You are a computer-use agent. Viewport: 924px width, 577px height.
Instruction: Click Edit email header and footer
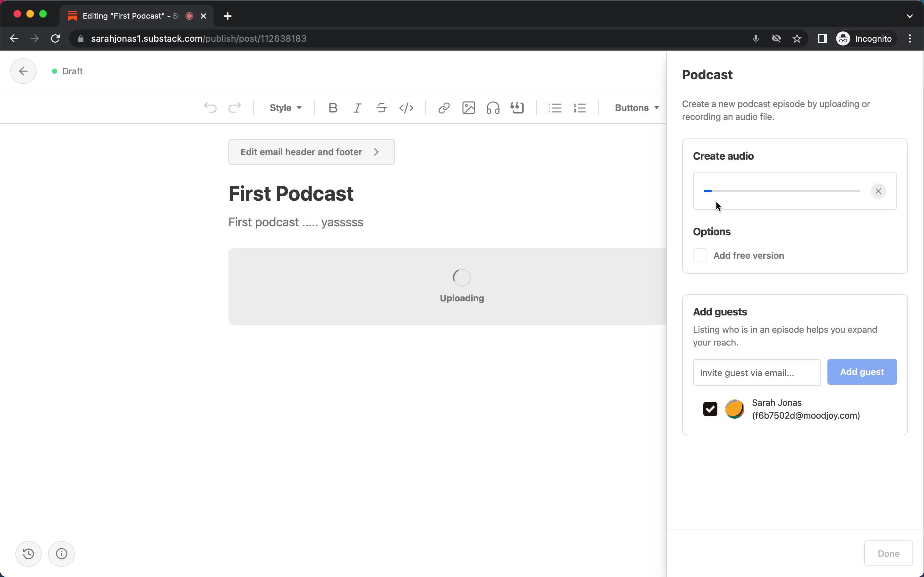(x=311, y=152)
